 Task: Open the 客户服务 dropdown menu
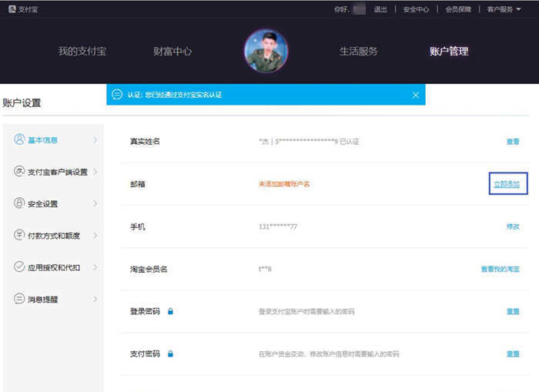tap(504, 9)
